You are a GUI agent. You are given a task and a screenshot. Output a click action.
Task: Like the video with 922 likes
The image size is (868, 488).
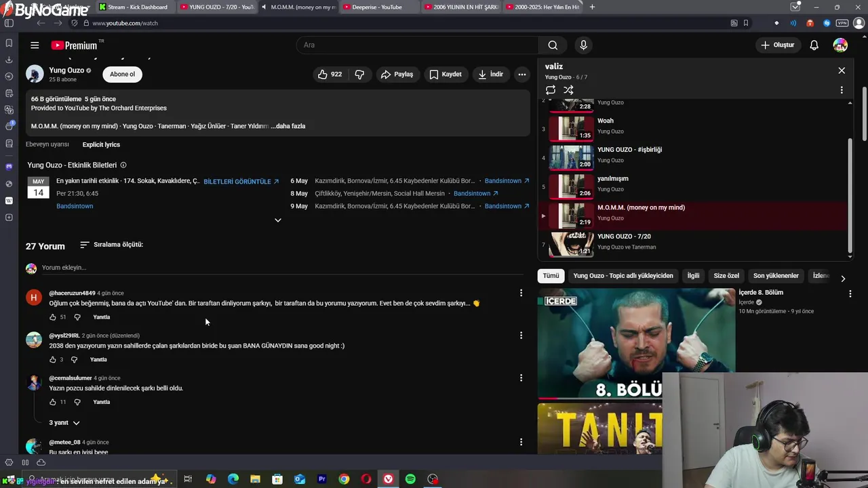(x=330, y=75)
